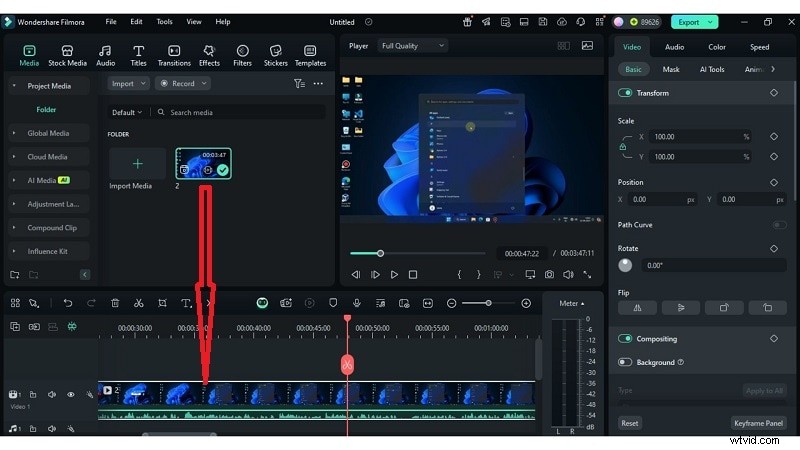This screenshot has height=450, width=800.
Task: Undo the last edit
Action: pos(68,303)
